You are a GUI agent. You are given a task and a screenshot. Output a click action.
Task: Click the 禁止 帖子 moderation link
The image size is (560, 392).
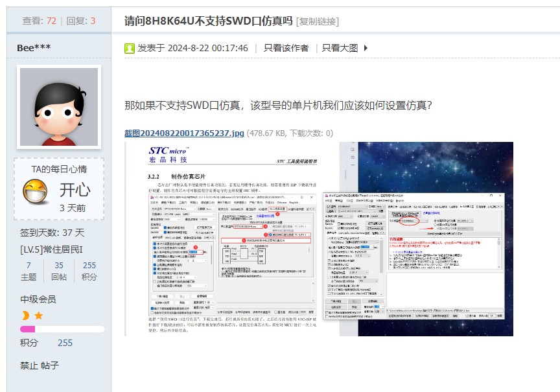click(x=40, y=365)
